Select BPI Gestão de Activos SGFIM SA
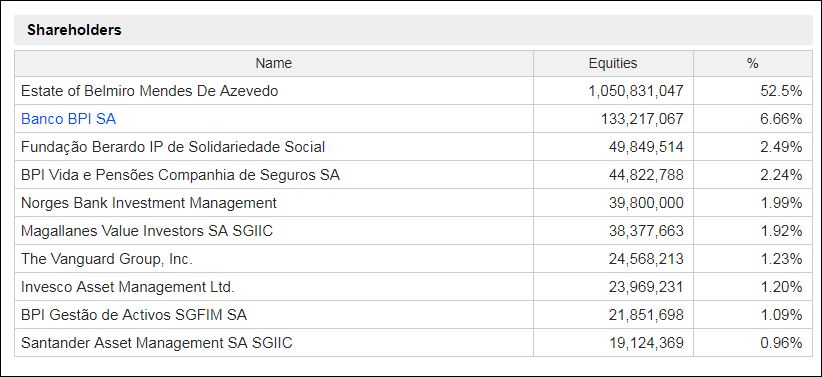 (x=134, y=315)
